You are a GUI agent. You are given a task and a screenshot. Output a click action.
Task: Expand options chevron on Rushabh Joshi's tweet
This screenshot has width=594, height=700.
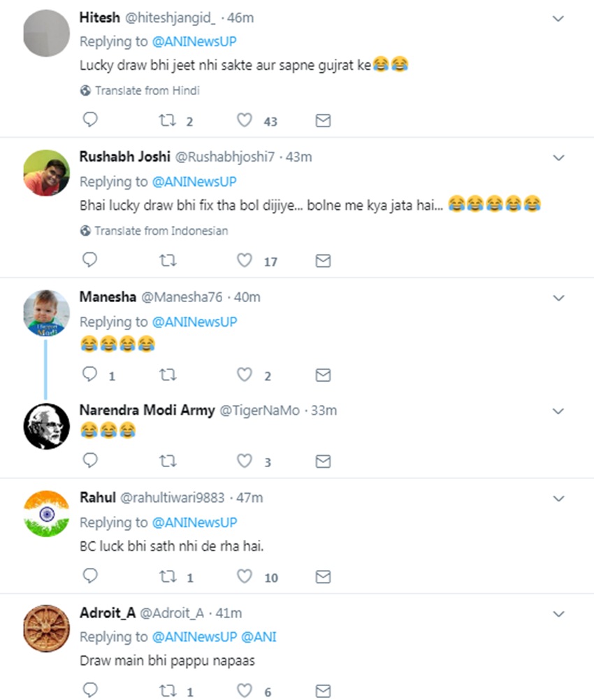(x=558, y=158)
